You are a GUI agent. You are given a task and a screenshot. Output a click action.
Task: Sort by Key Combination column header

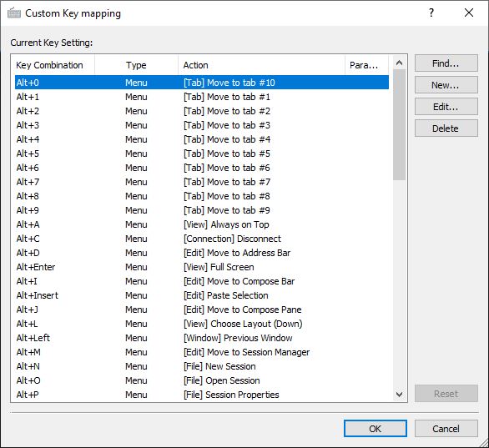pos(53,65)
